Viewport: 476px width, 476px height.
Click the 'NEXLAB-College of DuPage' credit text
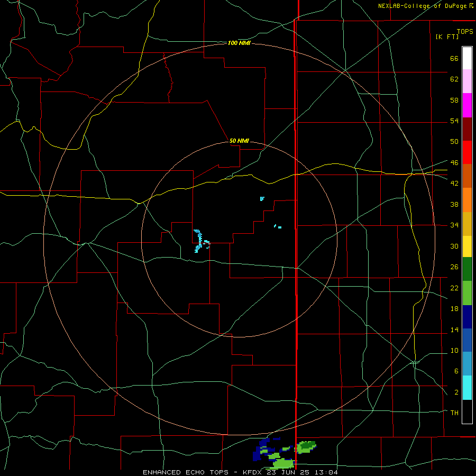(423, 6)
